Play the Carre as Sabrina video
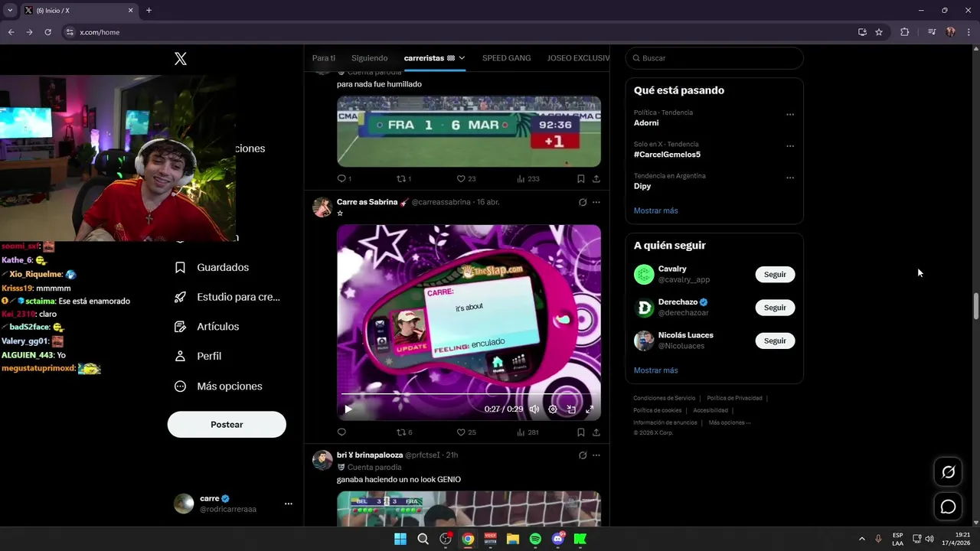The height and width of the screenshot is (551, 980). (348, 409)
